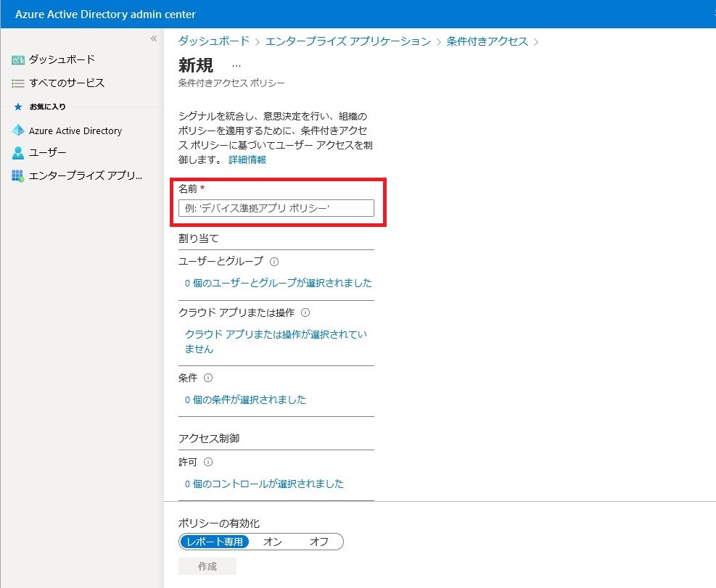
Task: Select レポート専用 policy state
Action: (x=215, y=542)
